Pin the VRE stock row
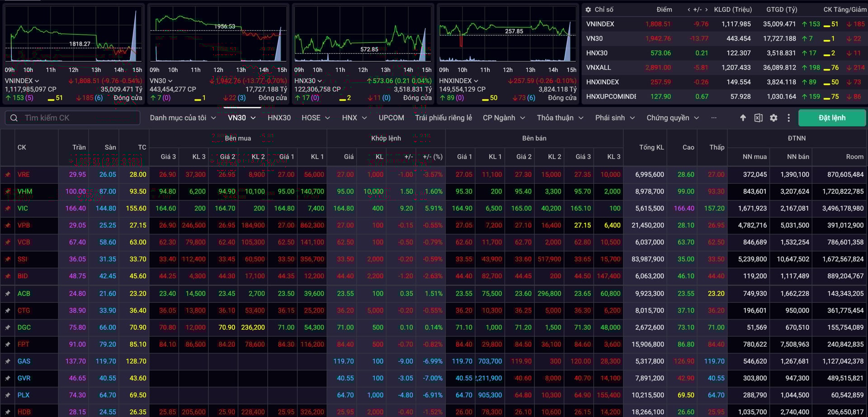 (x=7, y=174)
